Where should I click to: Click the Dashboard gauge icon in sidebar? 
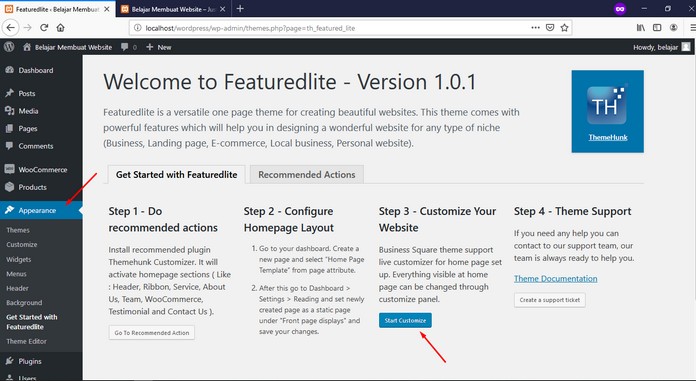9,70
